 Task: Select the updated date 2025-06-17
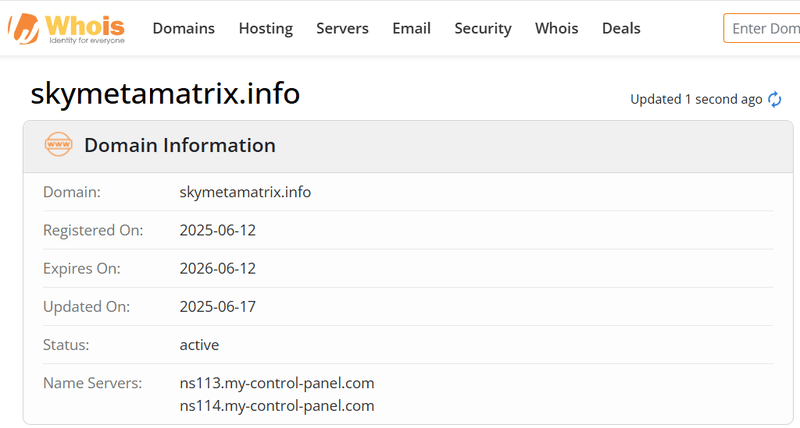tap(217, 307)
